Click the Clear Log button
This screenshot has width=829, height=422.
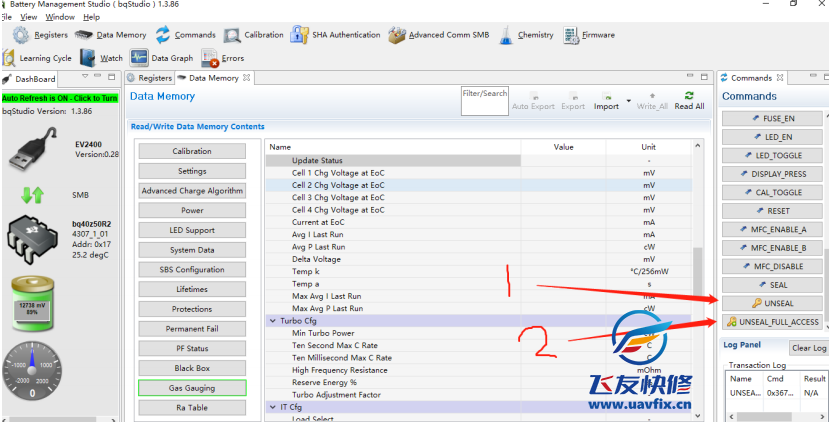click(808, 348)
